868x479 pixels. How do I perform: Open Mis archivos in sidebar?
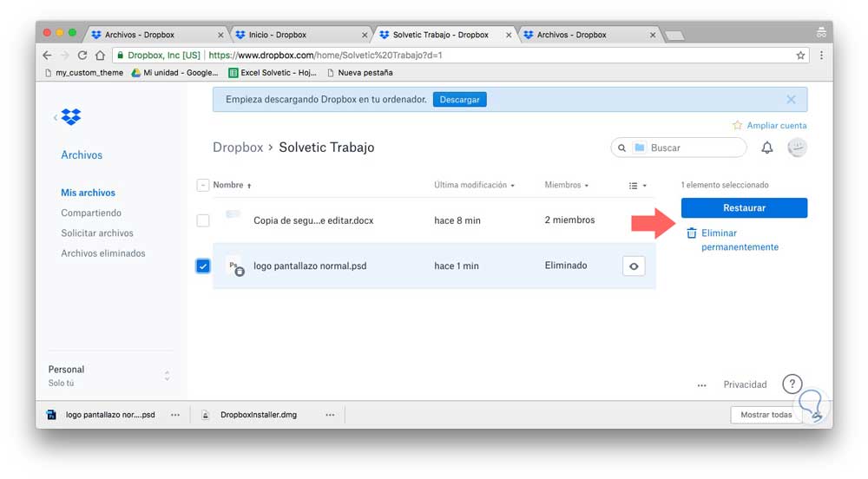(x=88, y=193)
